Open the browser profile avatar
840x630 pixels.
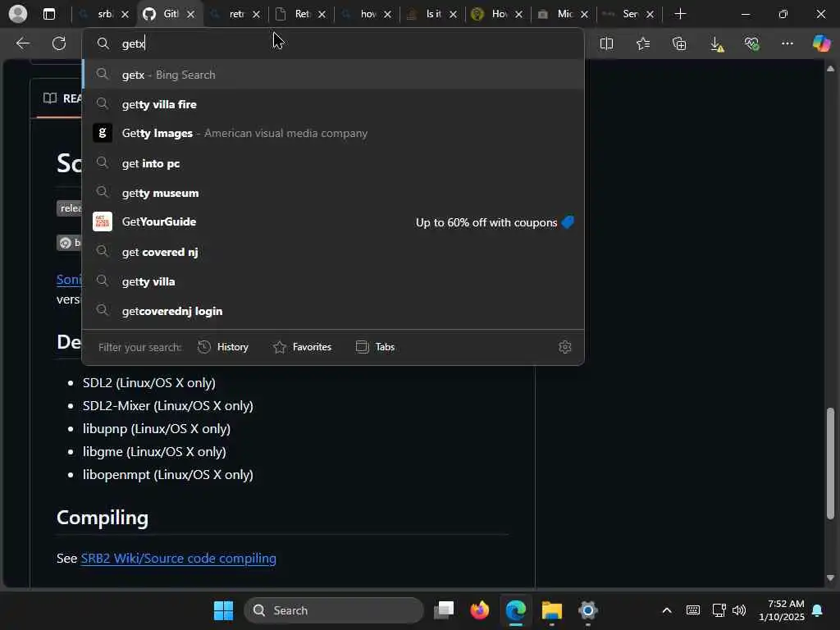pyautogui.click(x=18, y=14)
